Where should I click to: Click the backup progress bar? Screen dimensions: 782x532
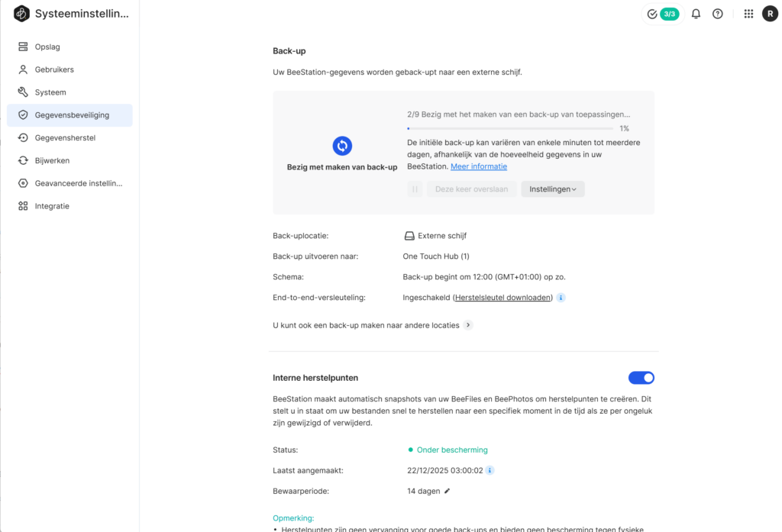[x=509, y=128]
